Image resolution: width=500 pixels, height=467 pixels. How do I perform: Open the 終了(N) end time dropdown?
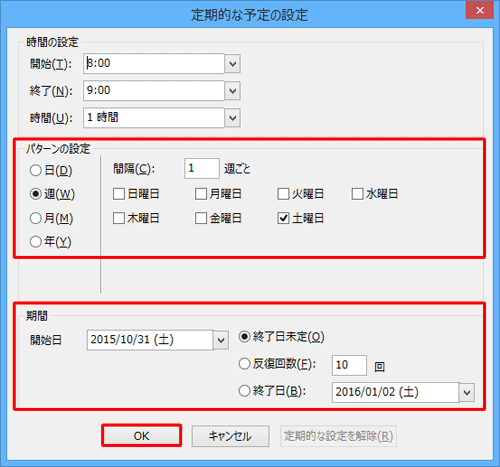pos(233,91)
